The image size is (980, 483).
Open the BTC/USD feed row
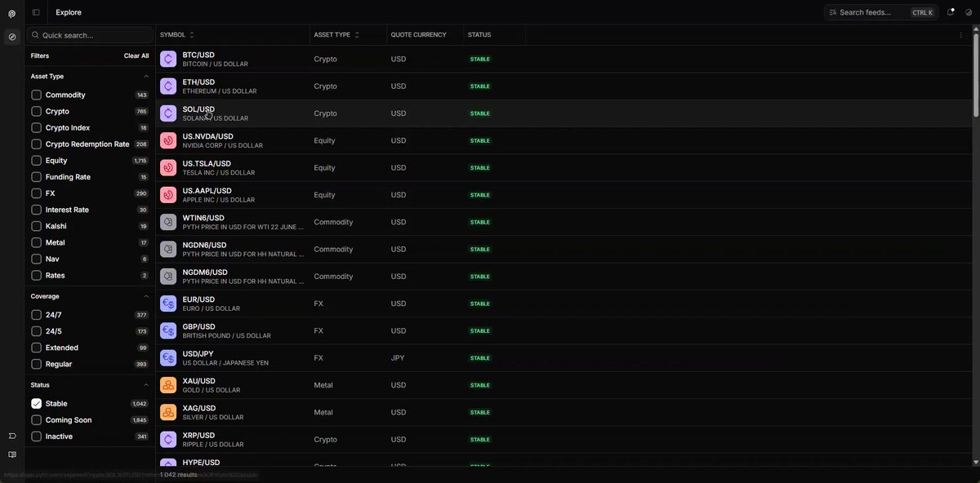point(563,59)
